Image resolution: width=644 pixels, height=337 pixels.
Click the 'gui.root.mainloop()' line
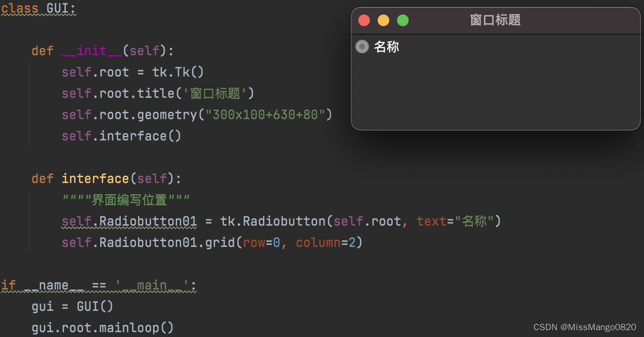[103, 328]
